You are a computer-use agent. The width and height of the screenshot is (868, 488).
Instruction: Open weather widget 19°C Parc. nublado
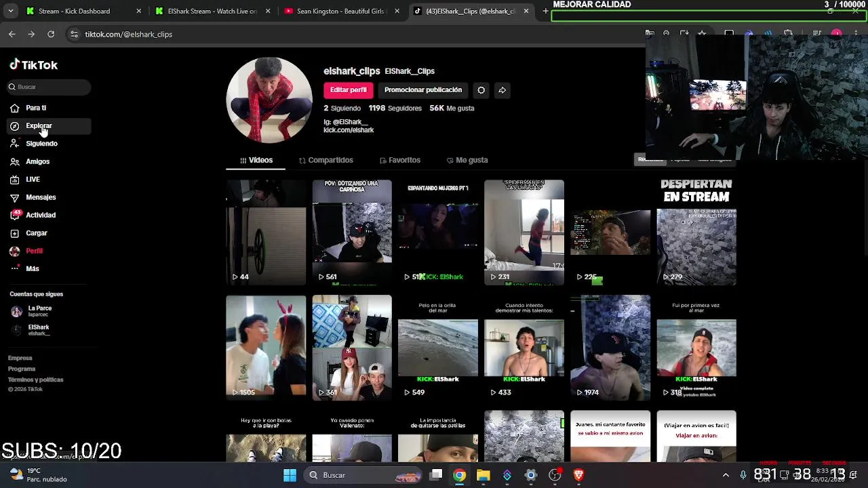(x=39, y=475)
